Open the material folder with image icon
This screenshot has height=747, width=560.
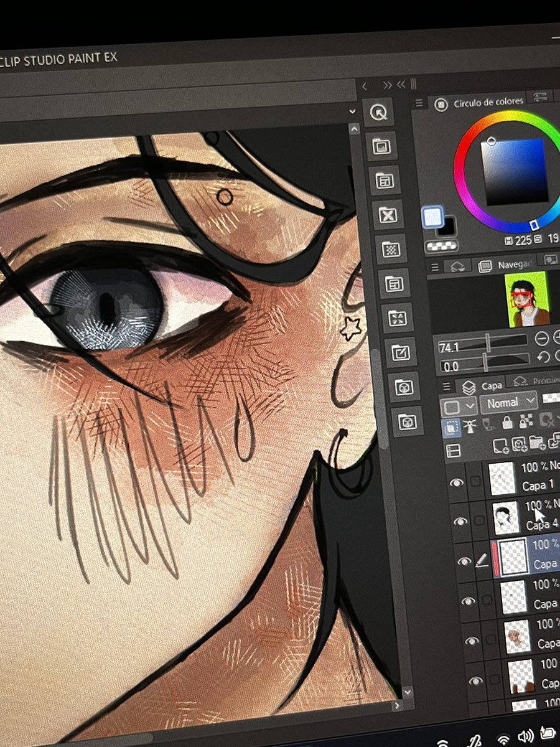click(x=380, y=147)
